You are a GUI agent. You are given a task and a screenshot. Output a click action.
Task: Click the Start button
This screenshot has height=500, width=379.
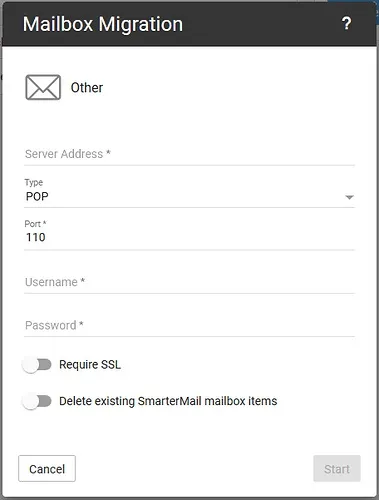337,469
